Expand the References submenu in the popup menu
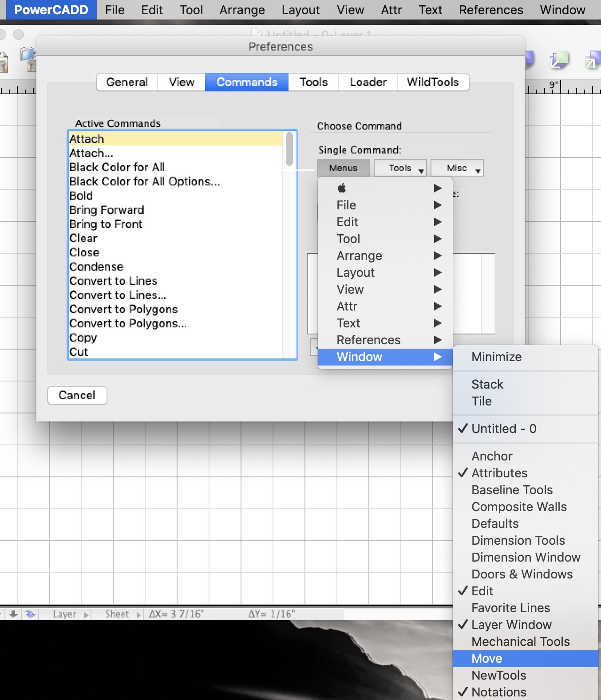This screenshot has height=700, width=601. [x=385, y=340]
